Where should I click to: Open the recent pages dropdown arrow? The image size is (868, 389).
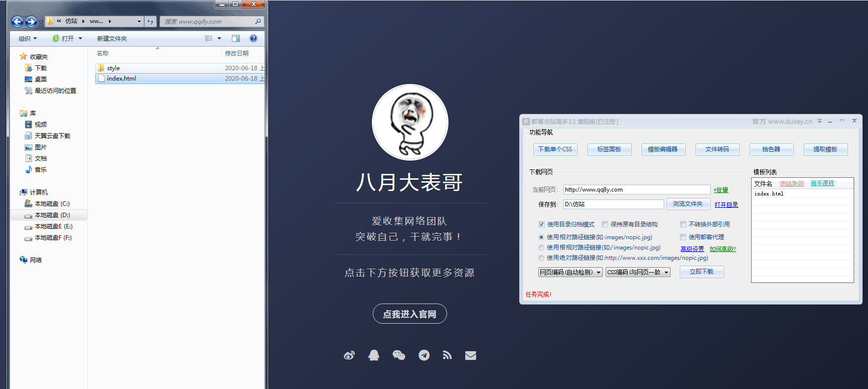tap(40, 22)
